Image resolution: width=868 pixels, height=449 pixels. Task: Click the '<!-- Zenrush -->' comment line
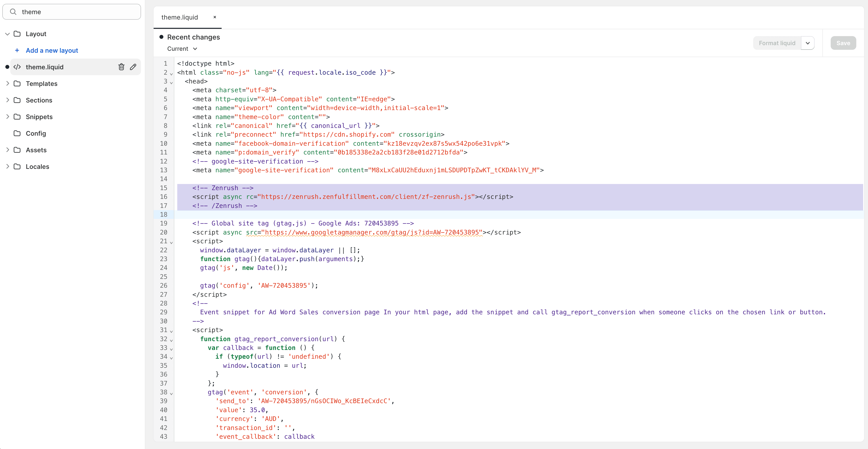pos(223,188)
